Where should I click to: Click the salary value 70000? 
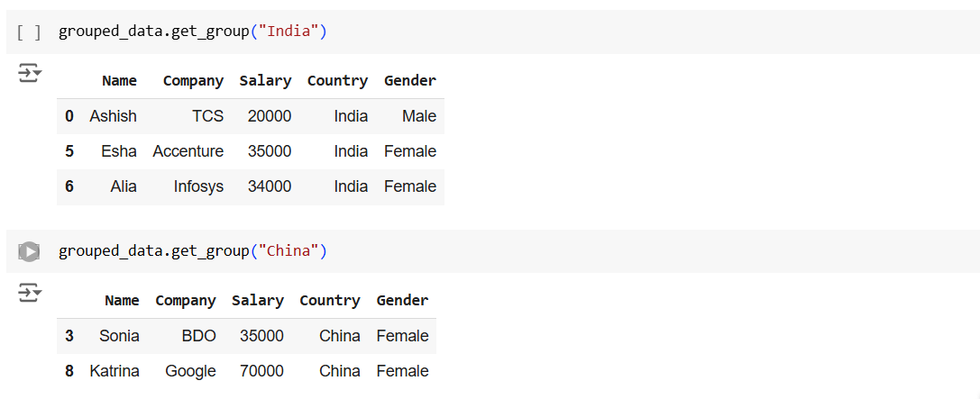tap(261, 371)
